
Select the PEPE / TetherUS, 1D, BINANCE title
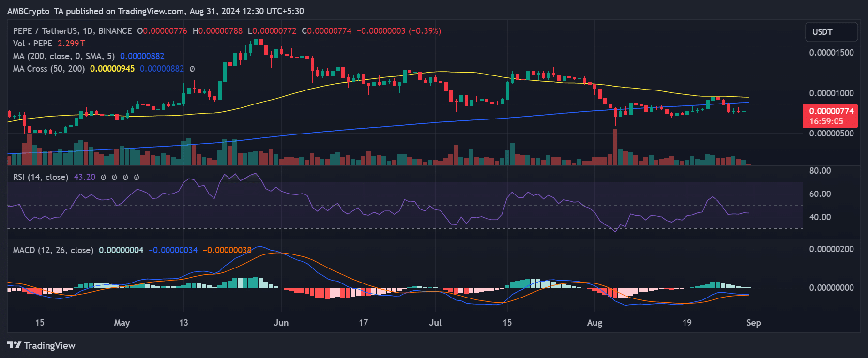(72, 31)
